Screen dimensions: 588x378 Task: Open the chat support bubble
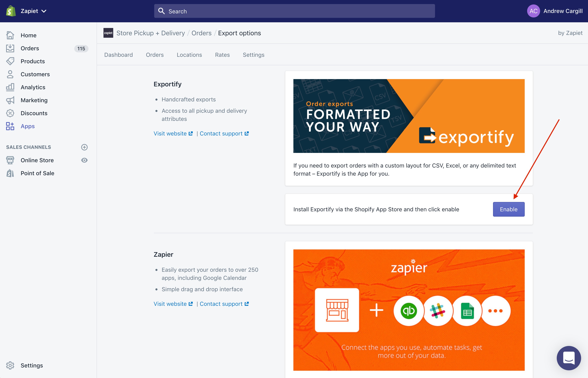[x=569, y=358]
